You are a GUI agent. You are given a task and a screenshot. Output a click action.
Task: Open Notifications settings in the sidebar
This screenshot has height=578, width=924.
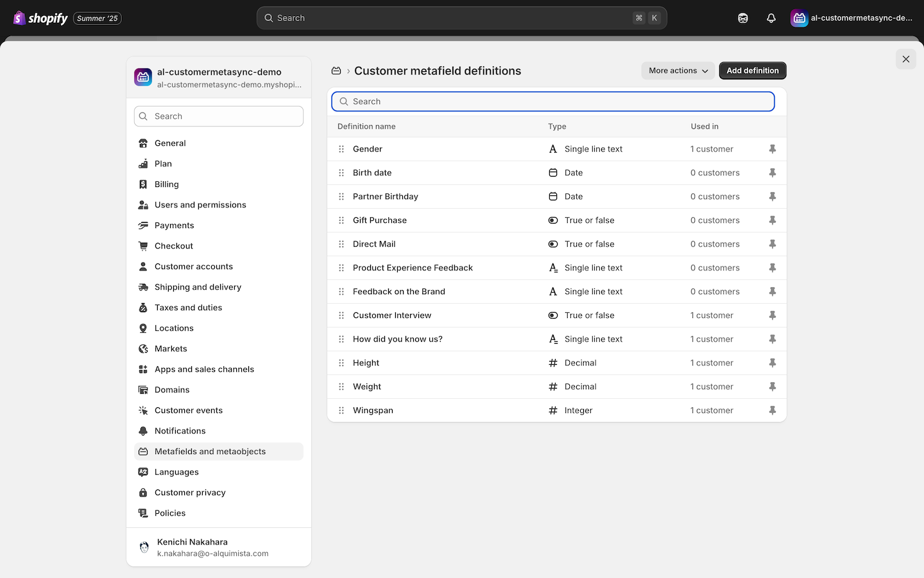[219, 431]
